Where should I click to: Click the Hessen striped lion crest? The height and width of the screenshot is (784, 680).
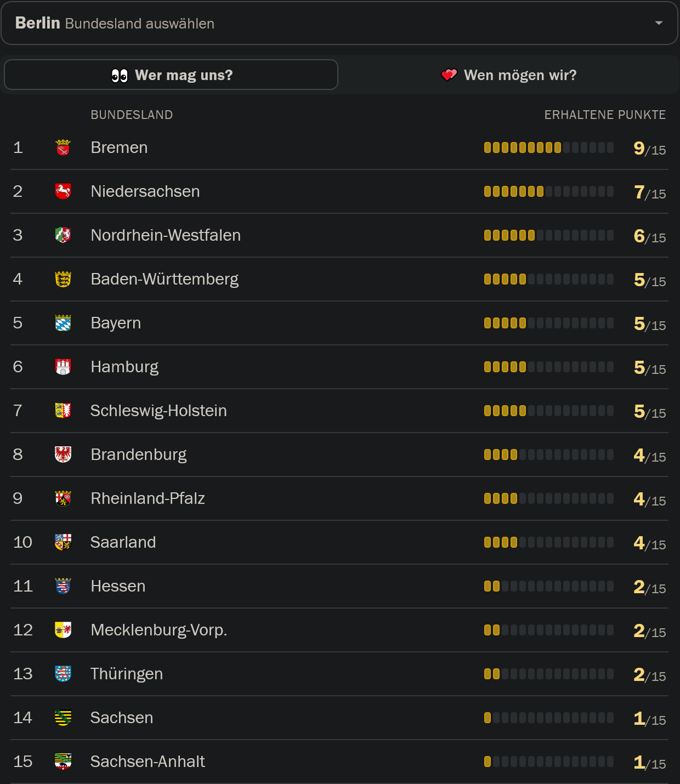click(x=63, y=586)
